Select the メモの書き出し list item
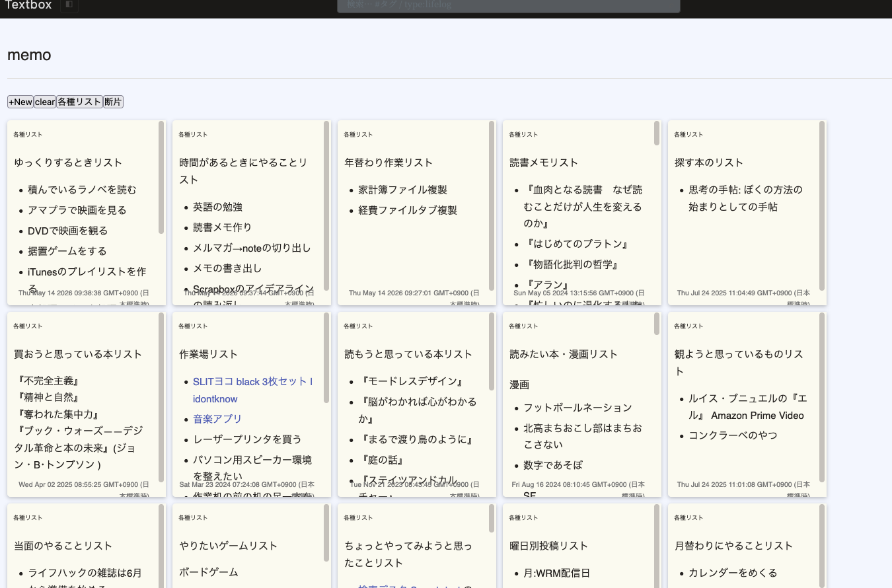The image size is (892, 588). [x=227, y=268]
